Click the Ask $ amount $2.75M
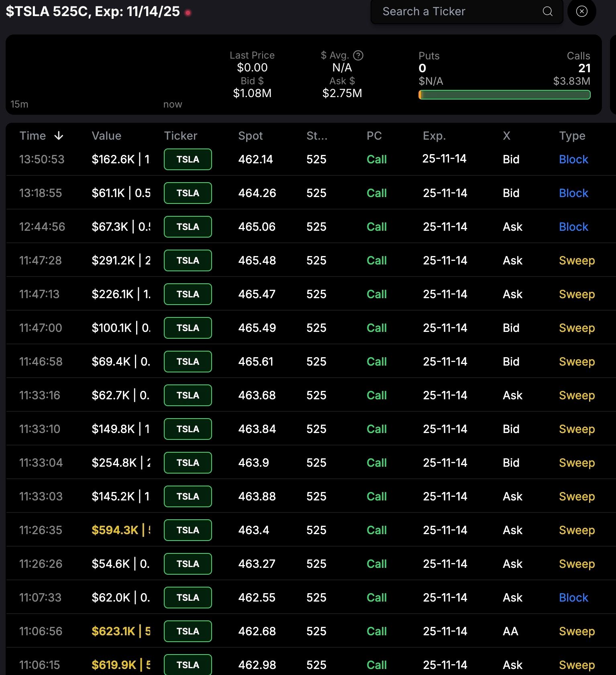Viewport: 616px width, 675px height. 342,94
